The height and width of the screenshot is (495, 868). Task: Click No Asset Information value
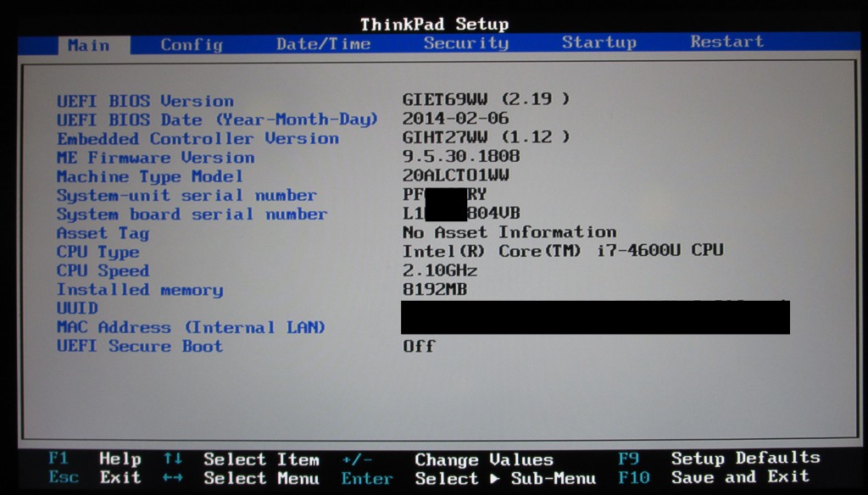(509, 232)
